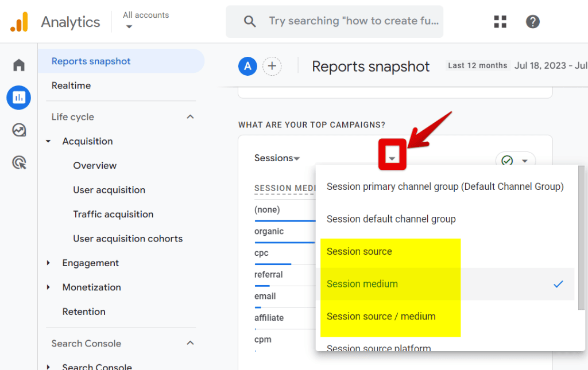Viewport: 588px width, 370px height.
Task: Choose Session source / medium option
Action: [381, 316]
